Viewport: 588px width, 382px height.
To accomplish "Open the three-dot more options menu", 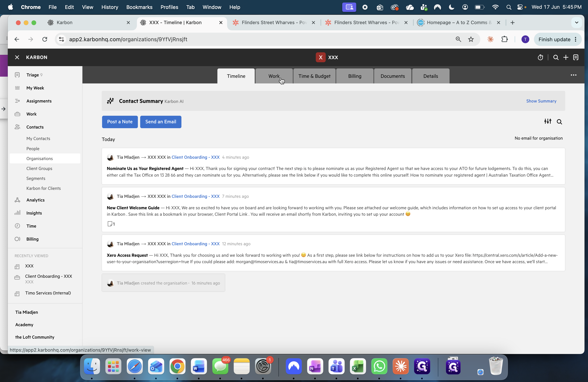I will (x=573, y=75).
